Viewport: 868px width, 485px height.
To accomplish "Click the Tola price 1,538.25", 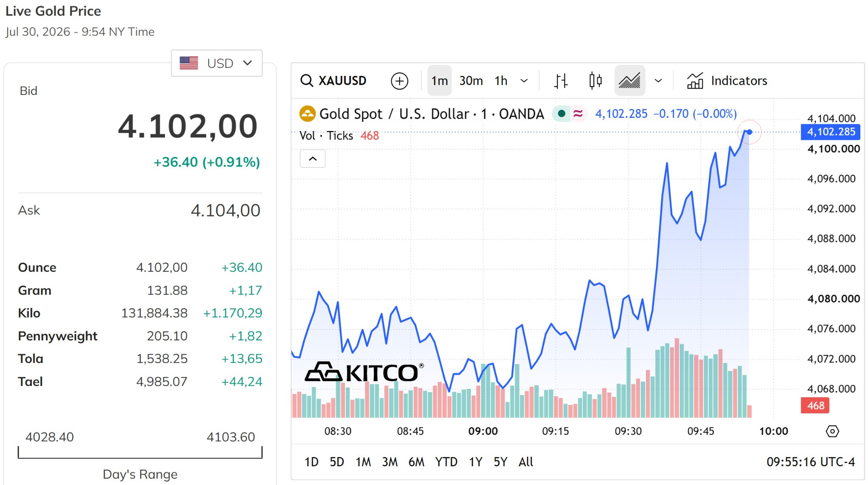I will tap(162, 359).
